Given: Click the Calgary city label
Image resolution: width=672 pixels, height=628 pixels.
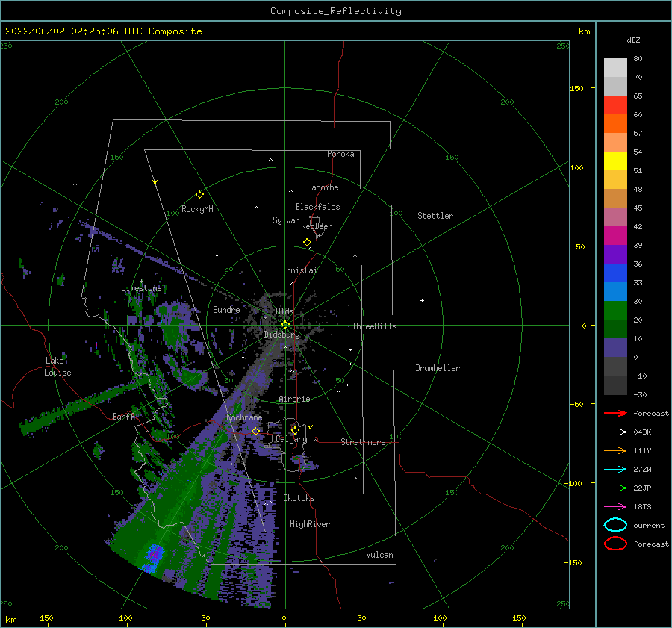Looking at the screenshot, I should click(x=291, y=439).
